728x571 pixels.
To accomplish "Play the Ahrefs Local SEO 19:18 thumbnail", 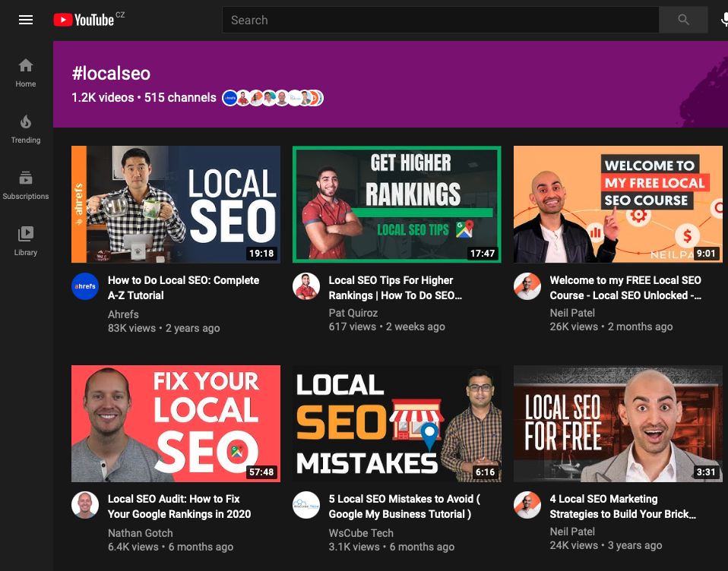I will [176, 204].
